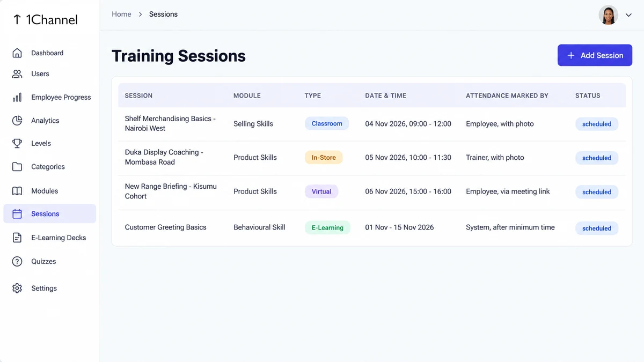Screen dimensions: 644x362
Task: Click the Employee Progress bar chart icon
Action: (17, 98)
